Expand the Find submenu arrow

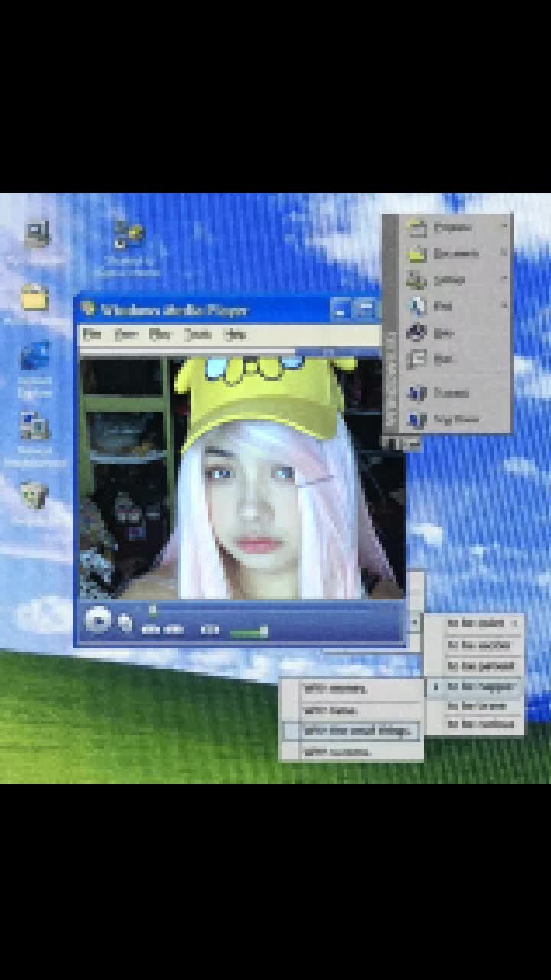coord(504,305)
